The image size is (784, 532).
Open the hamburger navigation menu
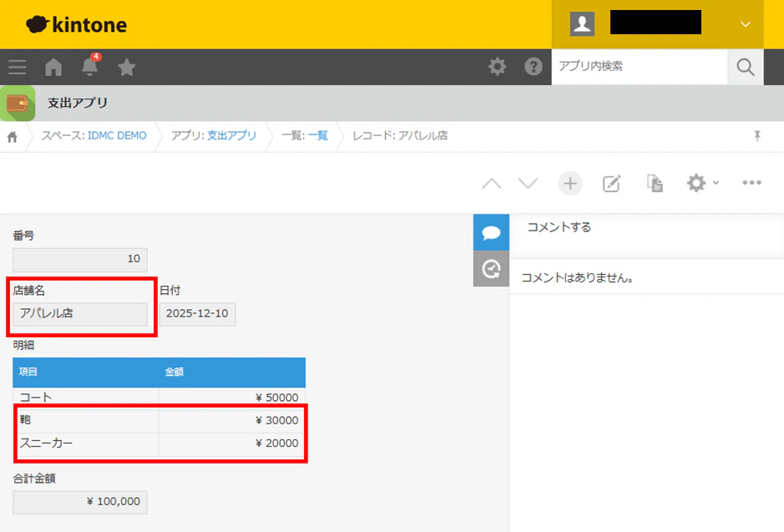click(18, 67)
